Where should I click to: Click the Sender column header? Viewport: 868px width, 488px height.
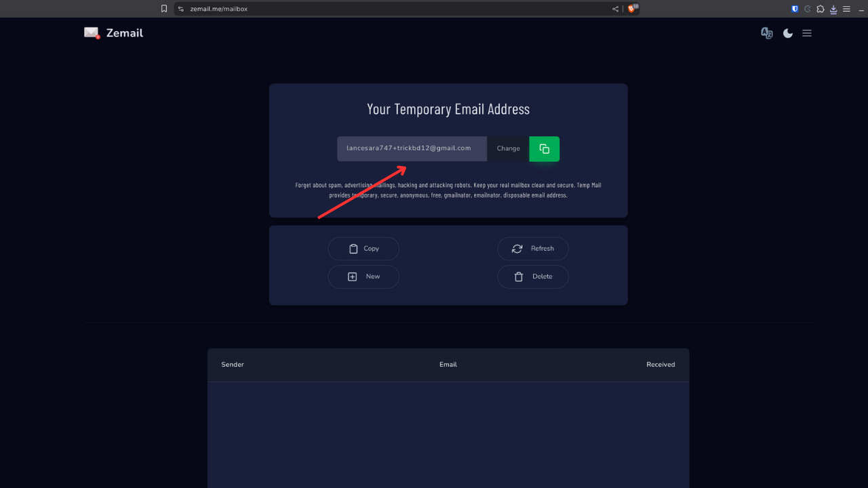point(233,365)
